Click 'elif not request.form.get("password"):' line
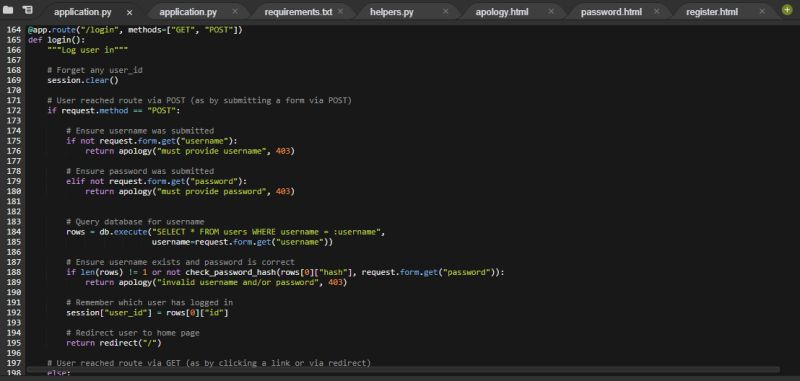The image size is (800, 381). pyautogui.click(x=157, y=182)
